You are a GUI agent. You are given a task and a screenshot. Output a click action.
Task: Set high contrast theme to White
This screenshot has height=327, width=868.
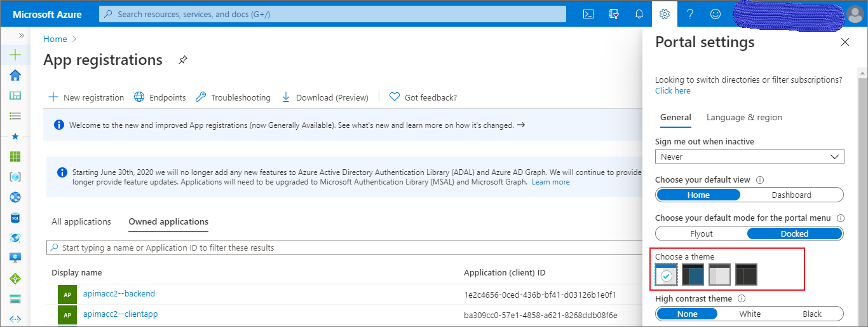[x=750, y=314]
